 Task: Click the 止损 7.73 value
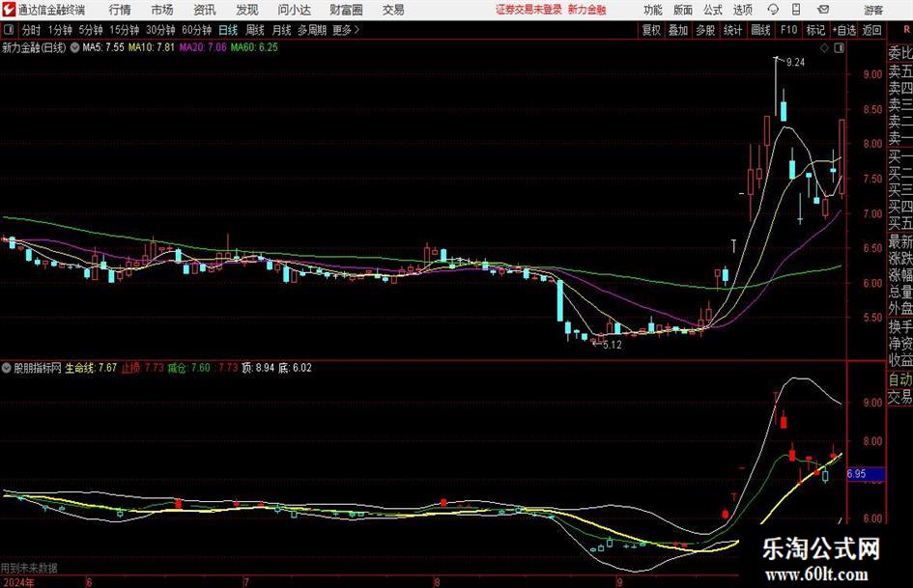(143, 368)
